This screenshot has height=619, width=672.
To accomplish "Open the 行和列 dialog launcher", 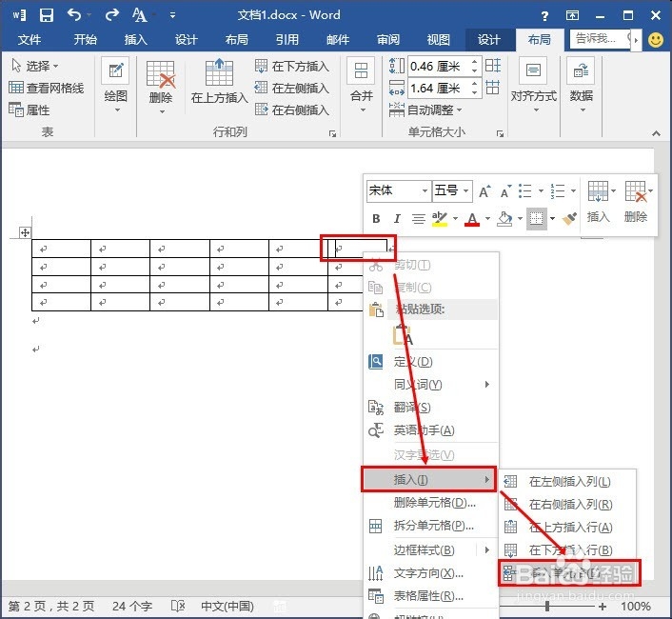I will [332, 133].
